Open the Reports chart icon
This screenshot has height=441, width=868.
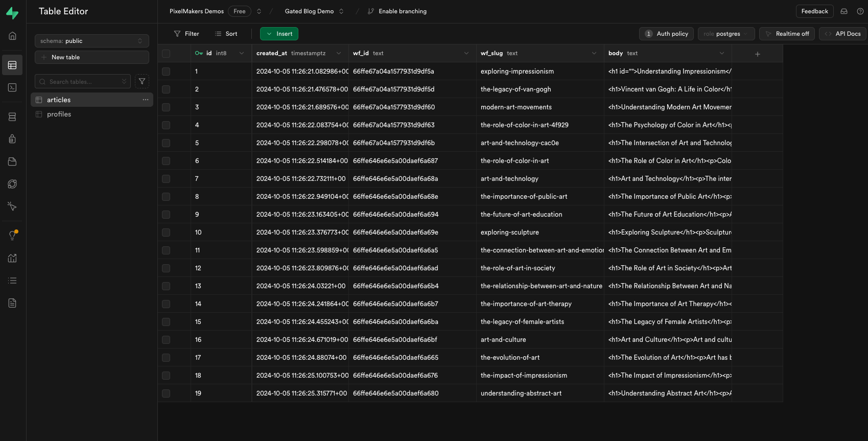pyautogui.click(x=12, y=258)
